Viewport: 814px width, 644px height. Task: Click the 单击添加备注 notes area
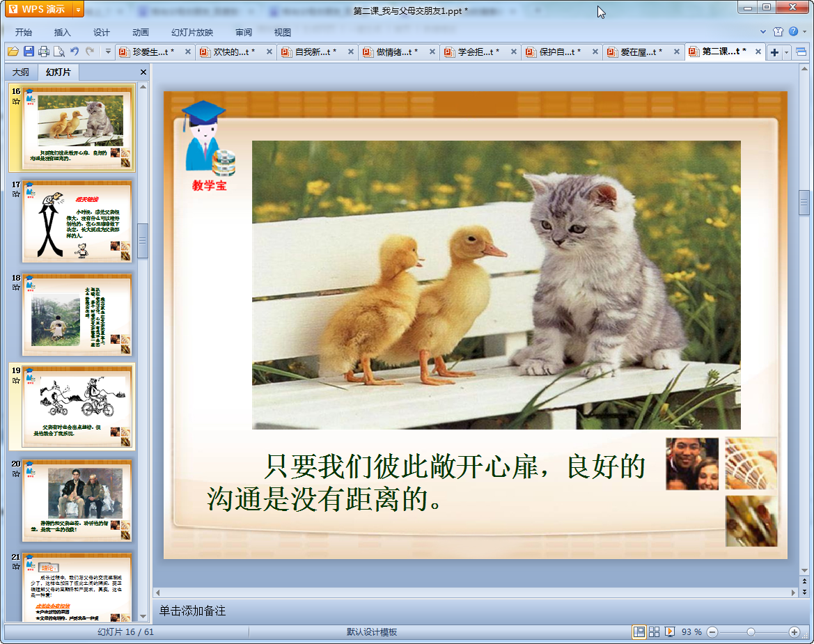[x=193, y=611]
